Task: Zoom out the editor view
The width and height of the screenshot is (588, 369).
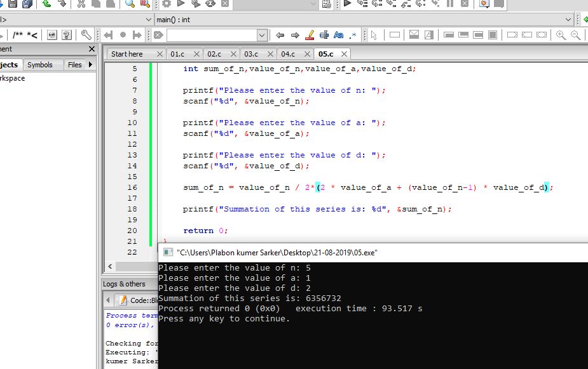Action: 576,35
